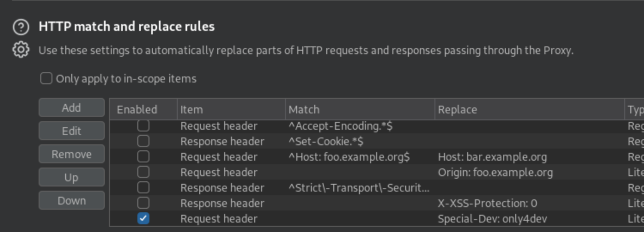The height and width of the screenshot is (232, 644).
Task: Open the help question mark icon
Action: 21,27
